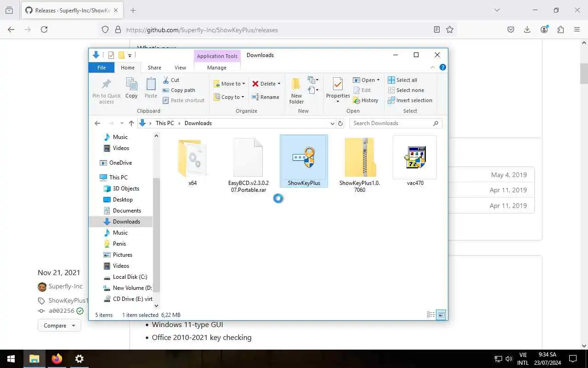Click Firefox URL address field

pos(278,30)
